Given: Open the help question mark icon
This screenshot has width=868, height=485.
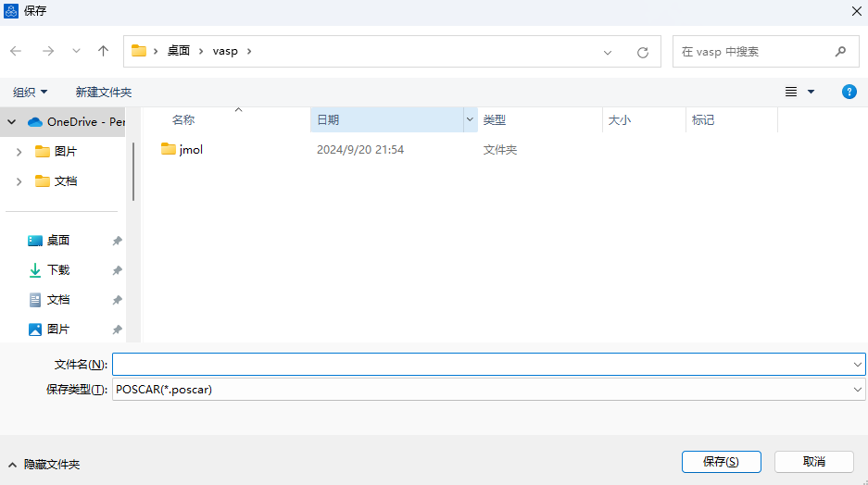Looking at the screenshot, I should click(x=849, y=92).
